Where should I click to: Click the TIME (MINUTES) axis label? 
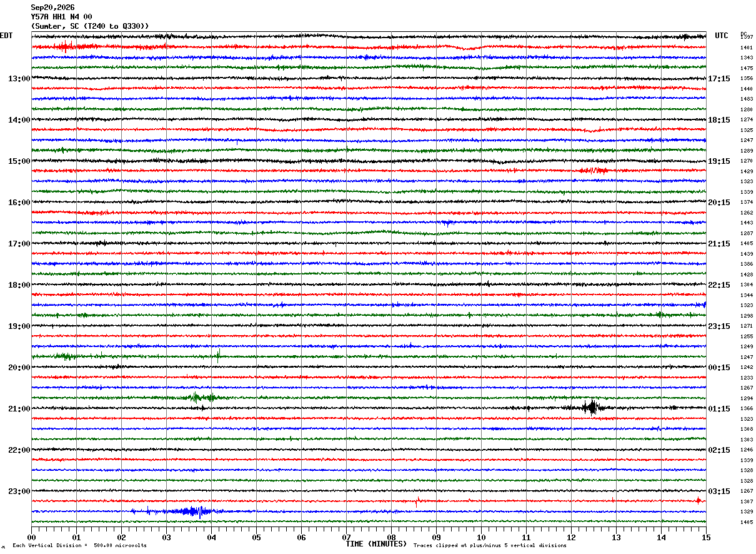coord(376,544)
